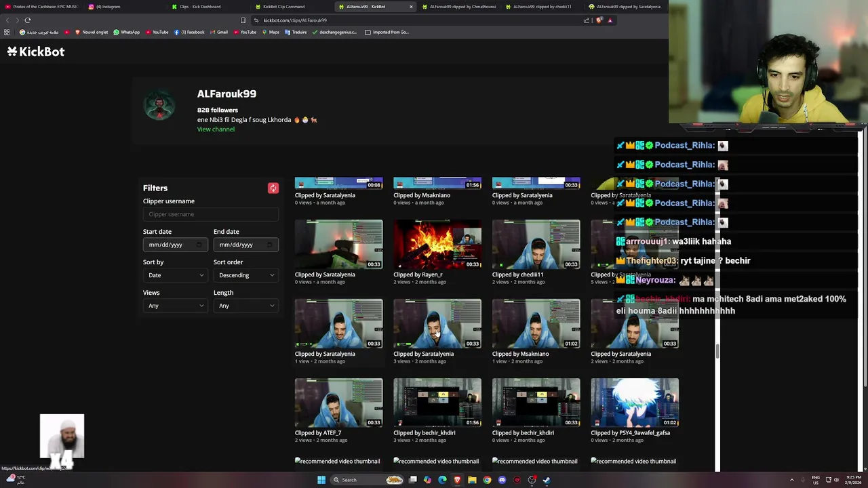Open clip link Clipped by PSY4_9awafel_gafsa
The width and height of the screenshot is (868, 488).
(x=630, y=433)
